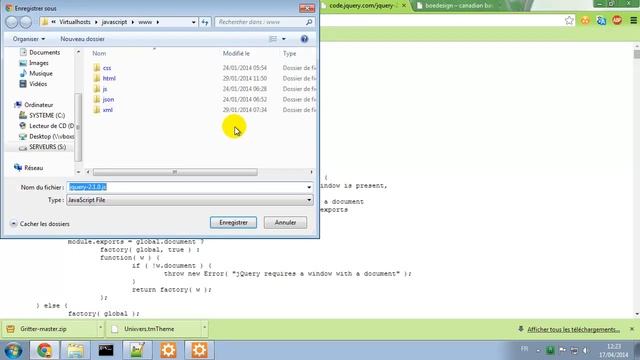Open options arrow for Gritter-master.zip download
640x360 pixels.
tap(100, 328)
